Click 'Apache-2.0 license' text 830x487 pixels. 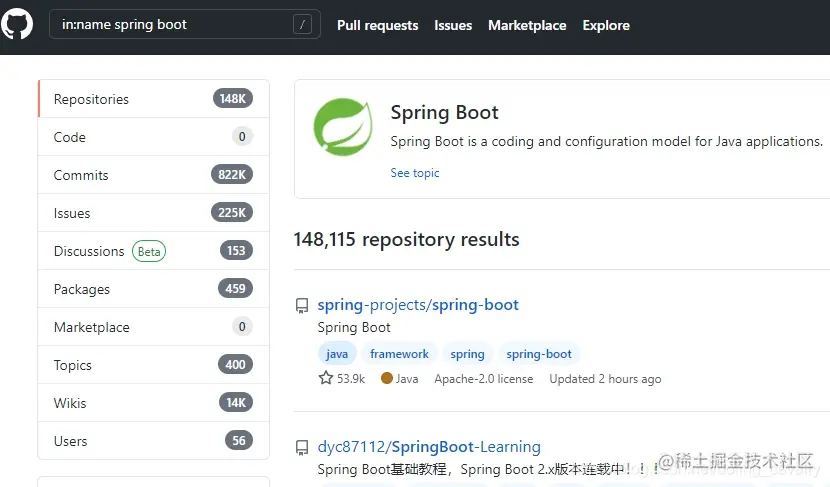click(x=484, y=379)
